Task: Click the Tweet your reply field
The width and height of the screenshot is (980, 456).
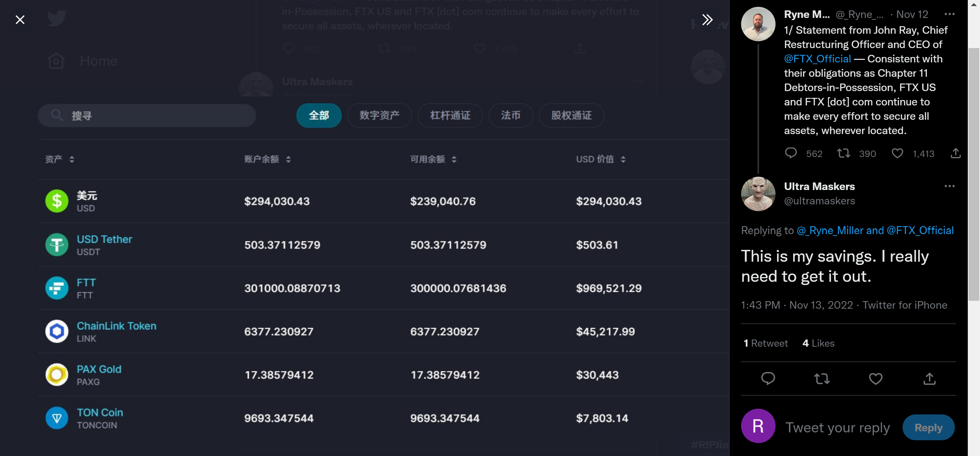Action: [x=837, y=427]
